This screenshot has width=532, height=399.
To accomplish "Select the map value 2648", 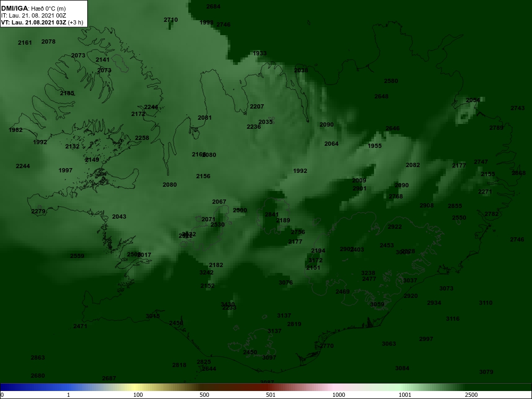I will [x=381, y=96].
